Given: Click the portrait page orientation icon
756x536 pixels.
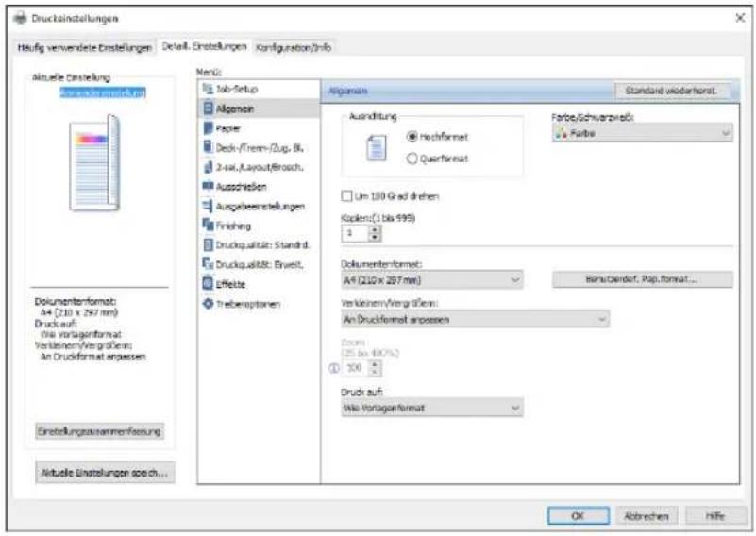Looking at the screenshot, I should pyautogui.click(x=376, y=148).
